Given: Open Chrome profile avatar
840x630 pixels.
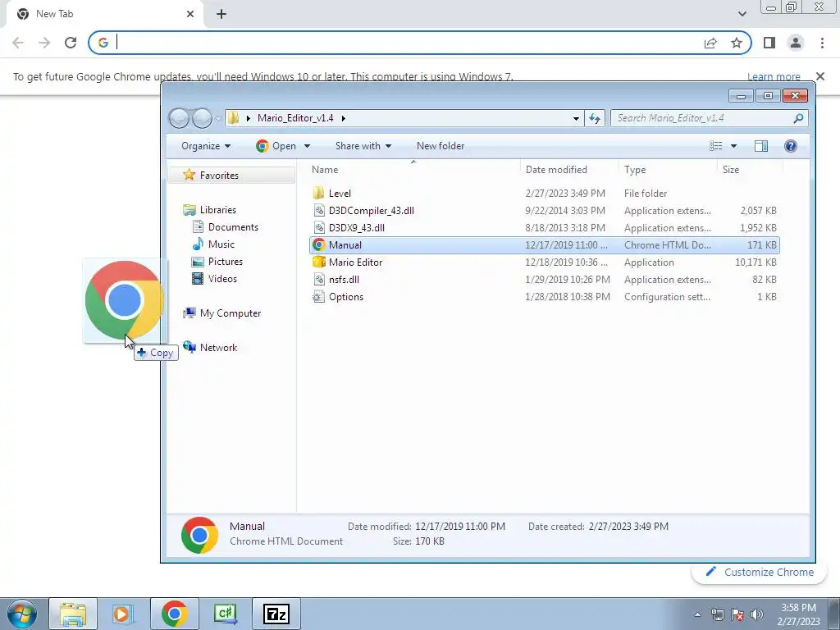Looking at the screenshot, I should point(796,43).
